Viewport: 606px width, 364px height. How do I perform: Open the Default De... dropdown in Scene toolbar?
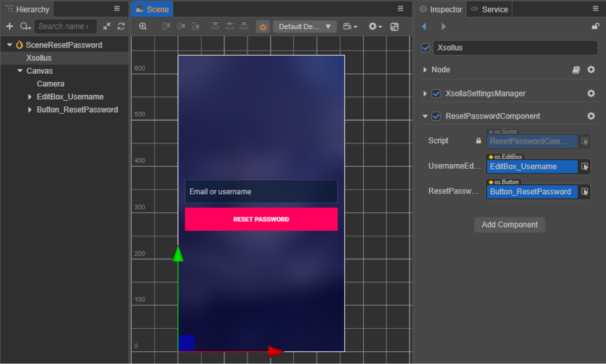[305, 26]
